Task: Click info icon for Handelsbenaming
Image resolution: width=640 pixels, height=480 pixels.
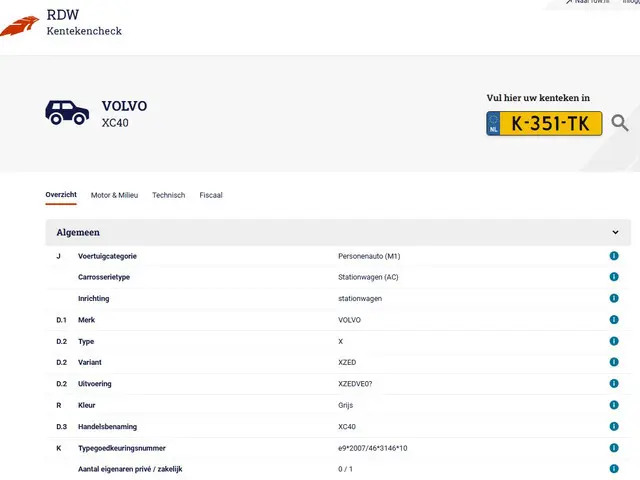Action: [x=614, y=426]
